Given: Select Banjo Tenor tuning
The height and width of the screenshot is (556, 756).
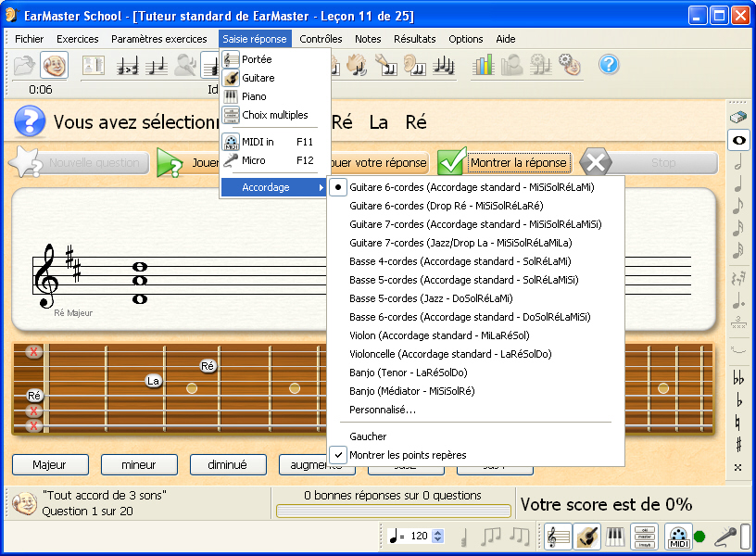Looking at the screenshot, I should point(475,373).
